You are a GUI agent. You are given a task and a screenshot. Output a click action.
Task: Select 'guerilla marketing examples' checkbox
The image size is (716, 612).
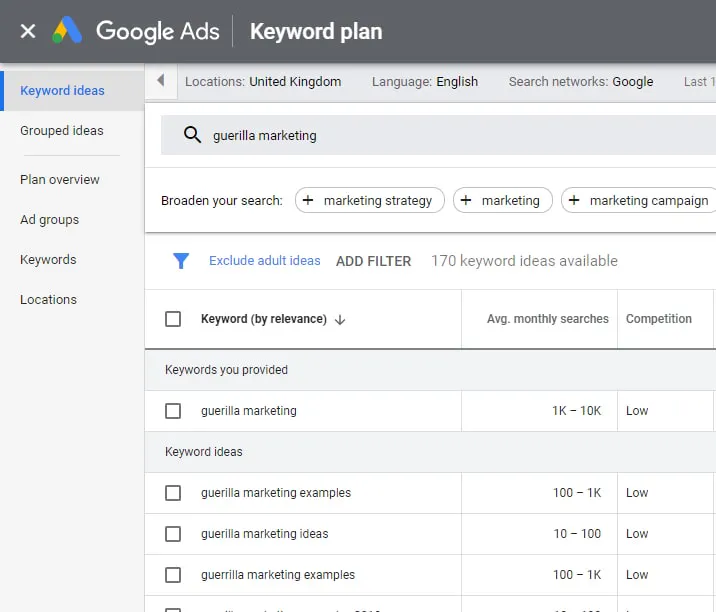tap(173, 493)
